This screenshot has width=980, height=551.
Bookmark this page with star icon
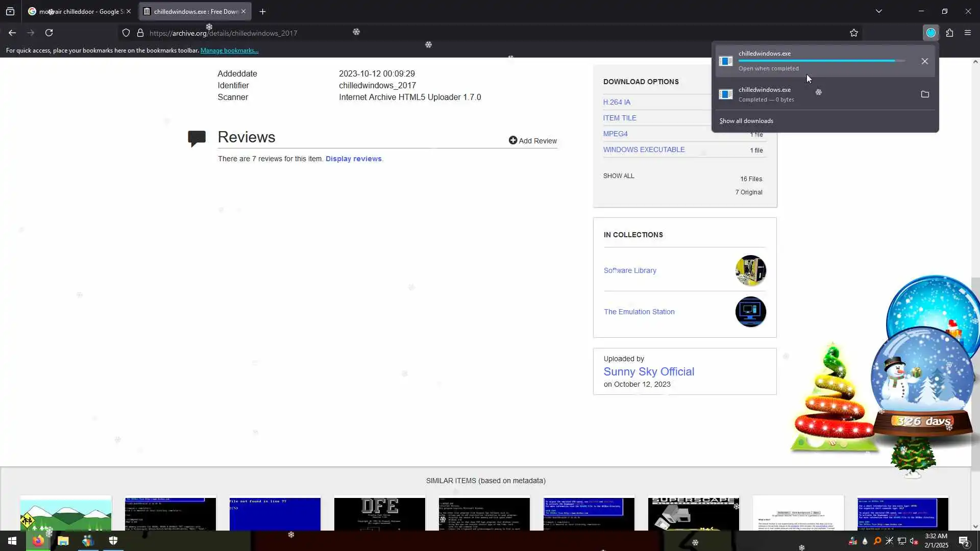(x=854, y=33)
